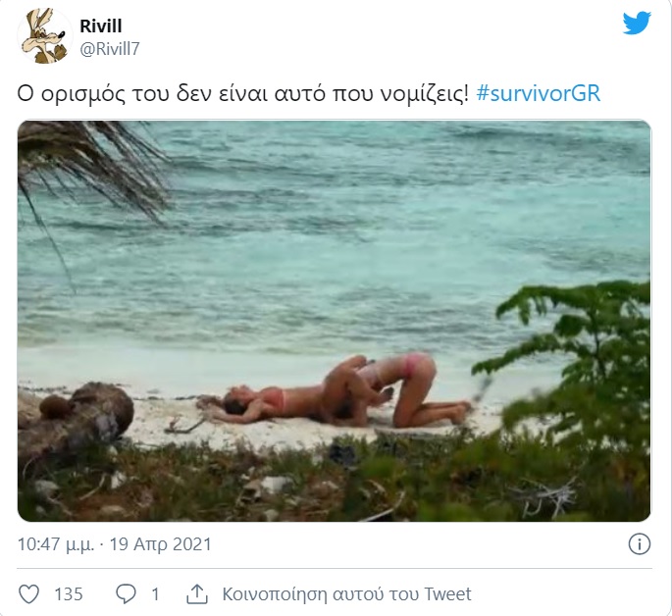This screenshot has width=672, height=616.
Task: Click the 19 Απρ 2021 date
Action: [163, 543]
